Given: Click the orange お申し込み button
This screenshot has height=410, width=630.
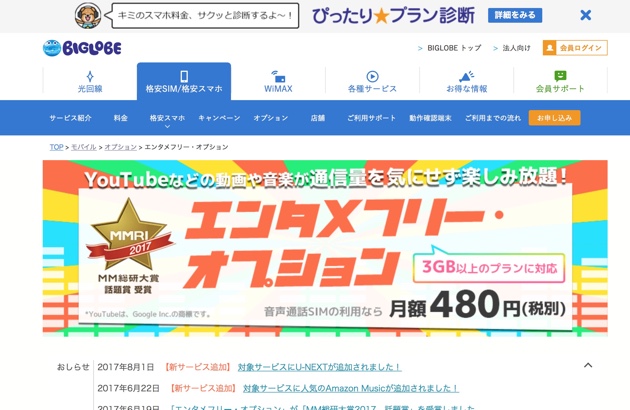Looking at the screenshot, I should pos(554,118).
